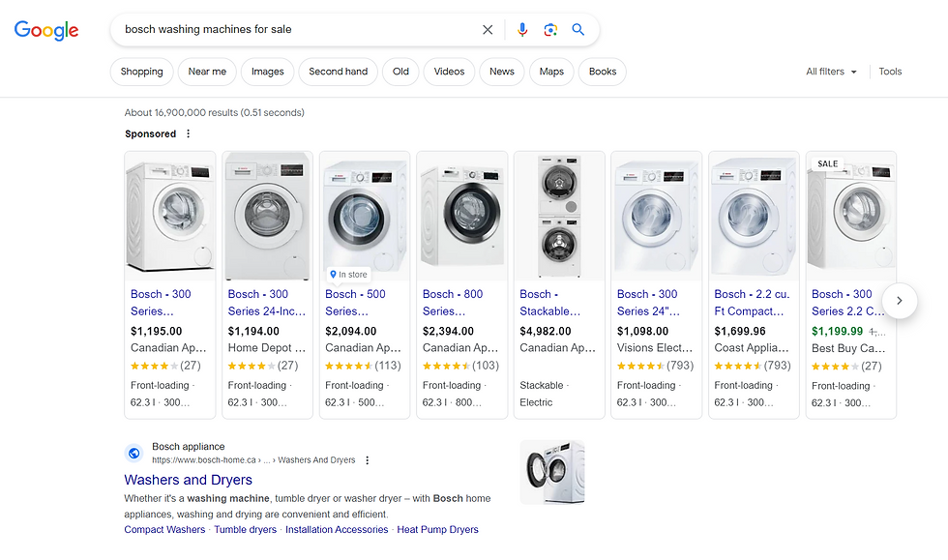The image size is (948, 560).
Task: Open Bosch Stackable product link
Action: point(550,303)
